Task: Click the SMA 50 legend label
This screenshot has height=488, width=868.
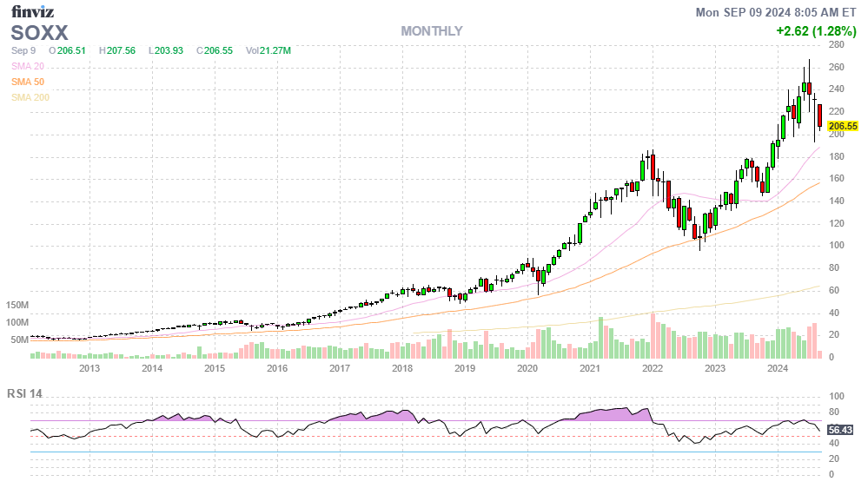Action: (28, 82)
